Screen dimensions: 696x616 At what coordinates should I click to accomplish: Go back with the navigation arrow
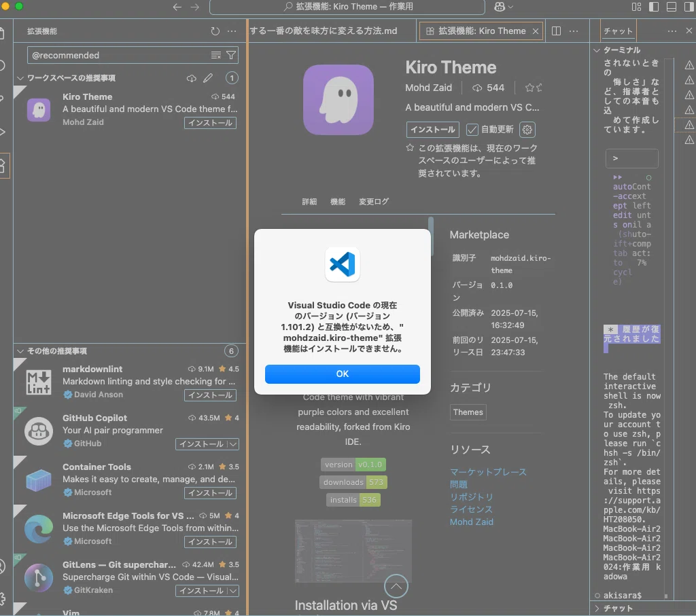pos(177,7)
